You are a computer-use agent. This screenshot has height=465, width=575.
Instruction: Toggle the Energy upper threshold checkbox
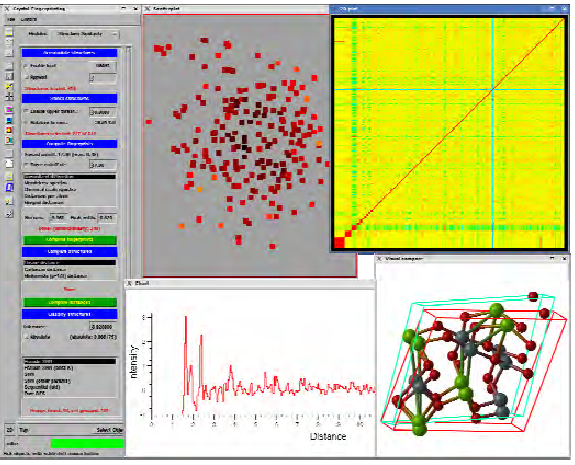[x=26, y=111]
